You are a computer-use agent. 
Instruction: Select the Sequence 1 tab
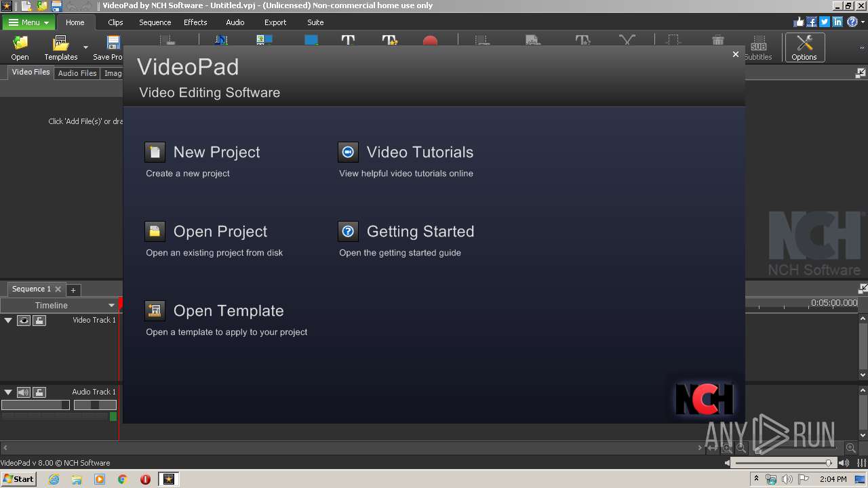[x=37, y=289]
